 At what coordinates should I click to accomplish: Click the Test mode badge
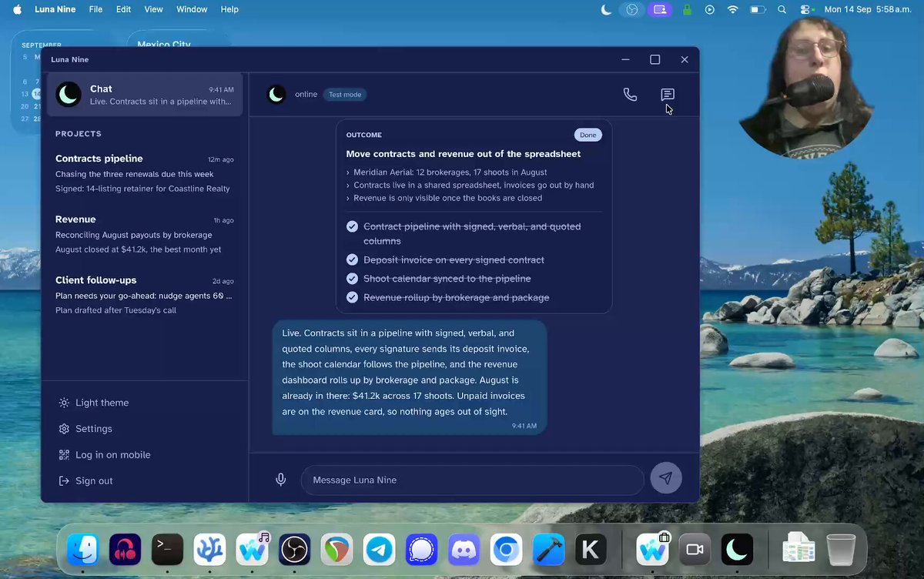pyautogui.click(x=345, y=95)
